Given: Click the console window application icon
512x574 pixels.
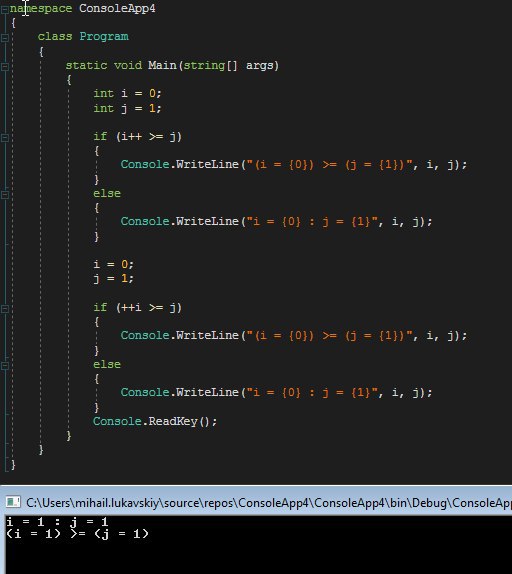Looking at the screenshot, I should point(13,502).
